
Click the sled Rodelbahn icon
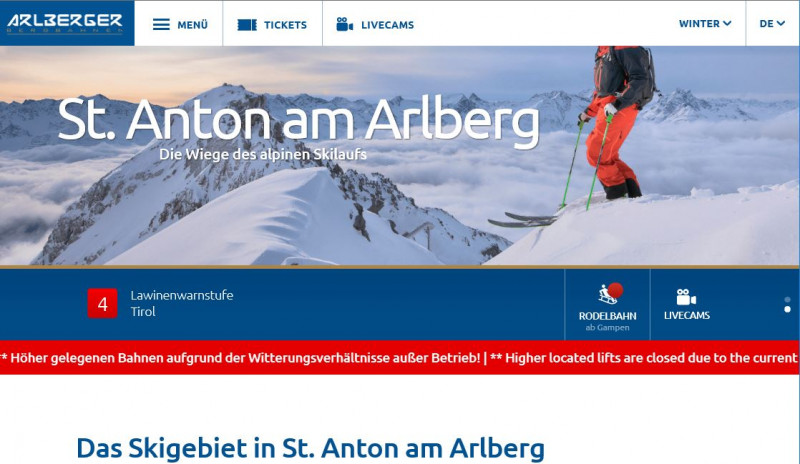(610, 293)
